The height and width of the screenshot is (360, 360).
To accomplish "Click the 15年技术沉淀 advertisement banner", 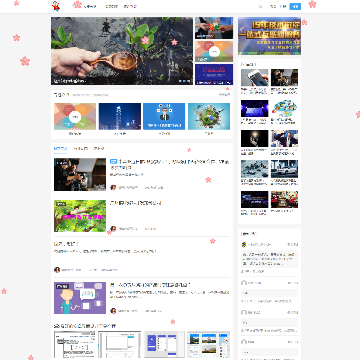I will point(269,36).
